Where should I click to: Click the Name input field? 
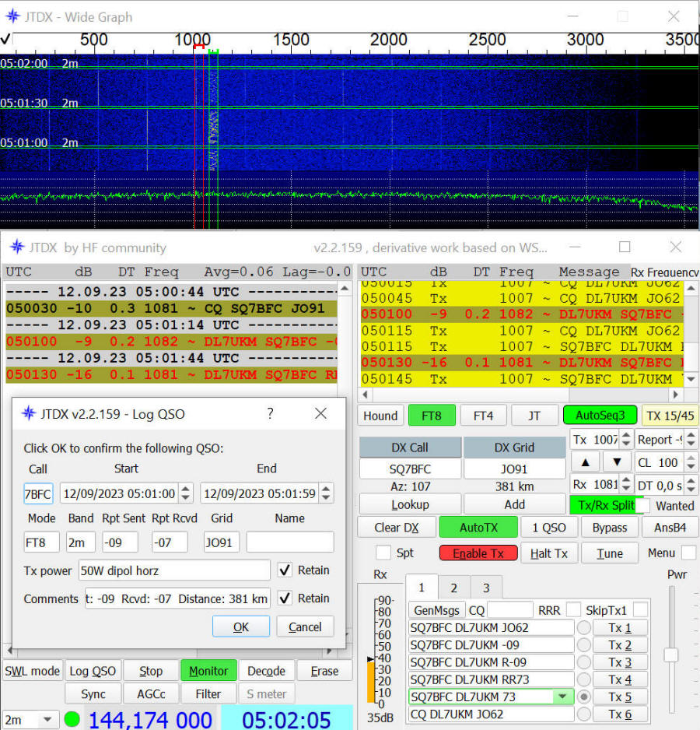[289, 542]
